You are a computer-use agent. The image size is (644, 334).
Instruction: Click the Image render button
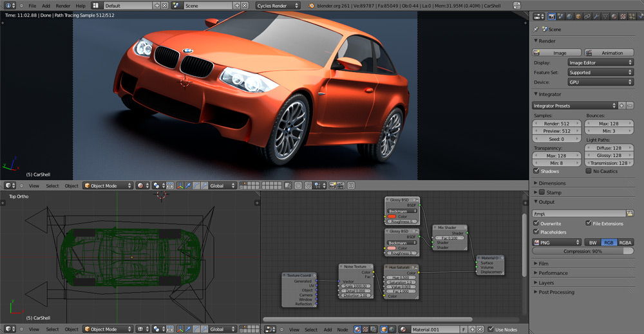[x=558, y=53]
